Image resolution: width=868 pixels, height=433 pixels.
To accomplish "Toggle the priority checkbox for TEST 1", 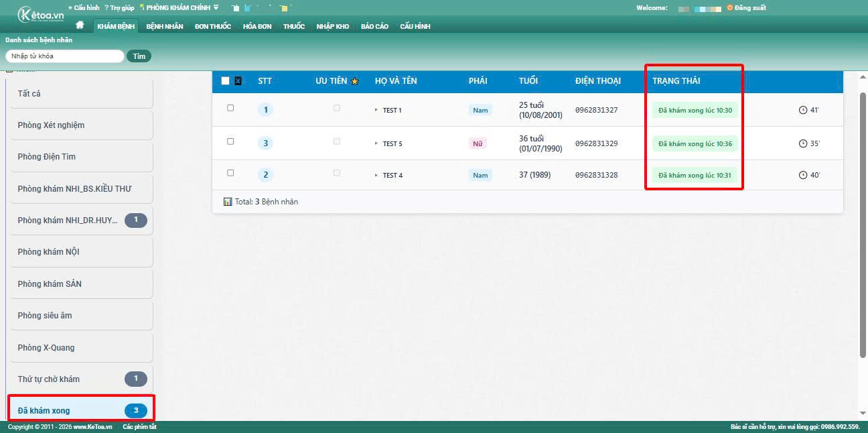I will 337,108.
